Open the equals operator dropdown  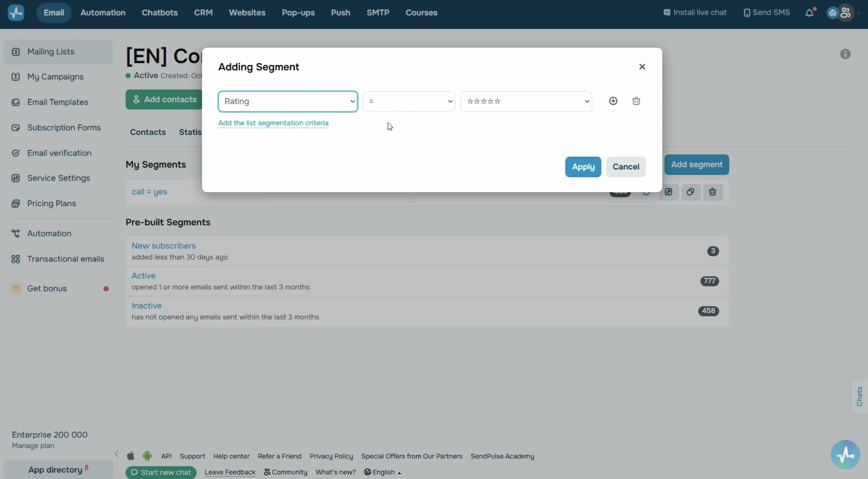pyautogui.click(x=409, y=101)
